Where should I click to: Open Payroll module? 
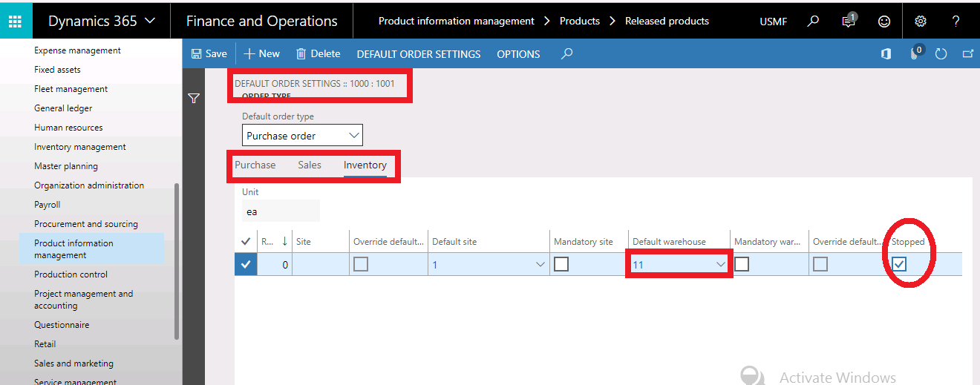(x=47, y=205)
